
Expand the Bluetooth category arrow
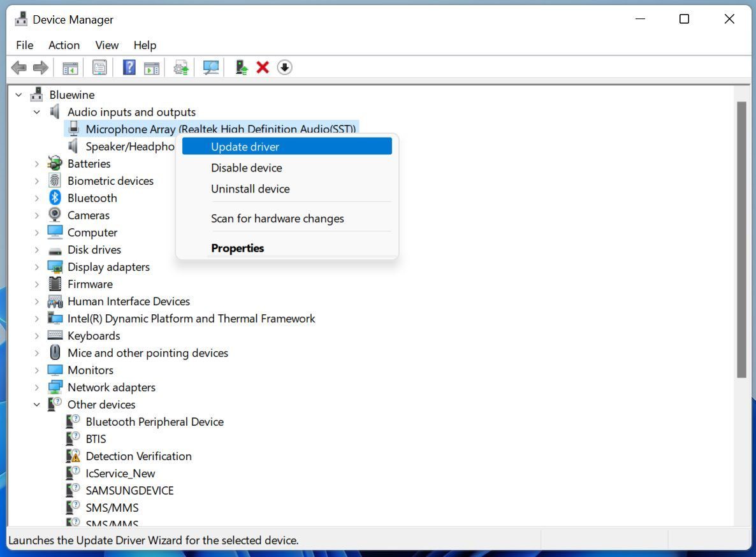click(36, 198)
